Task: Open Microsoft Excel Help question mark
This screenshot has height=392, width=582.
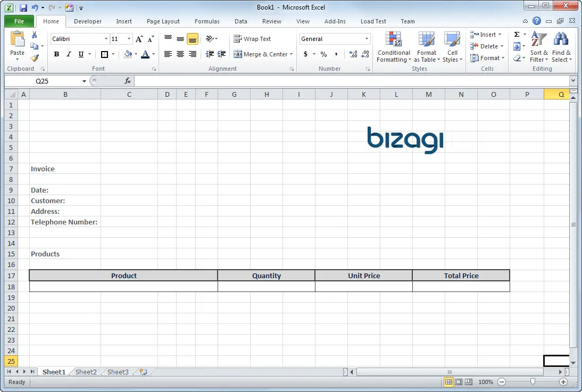Action: point(536,21)
